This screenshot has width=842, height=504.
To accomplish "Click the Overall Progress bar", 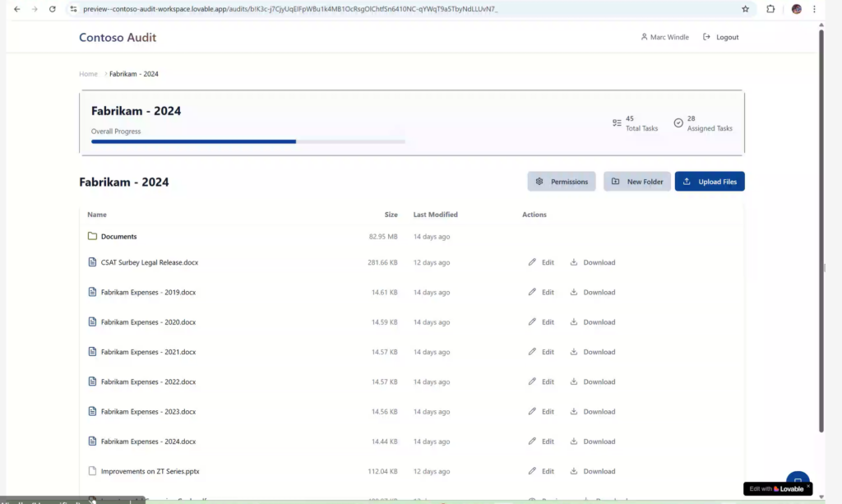I will click(x=248, y=141).
